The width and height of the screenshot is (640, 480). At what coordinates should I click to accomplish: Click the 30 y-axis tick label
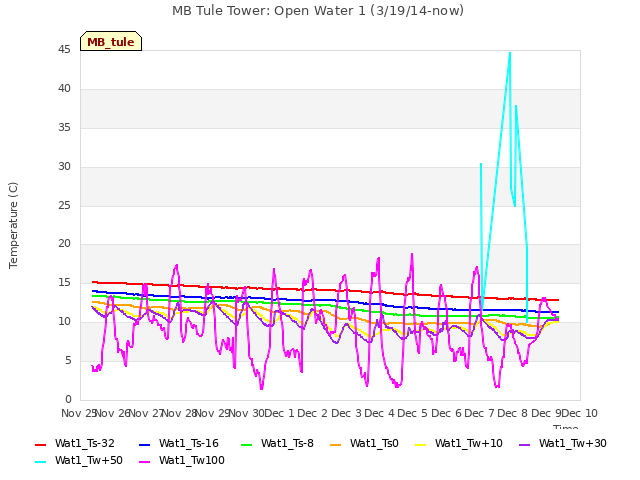64,167
